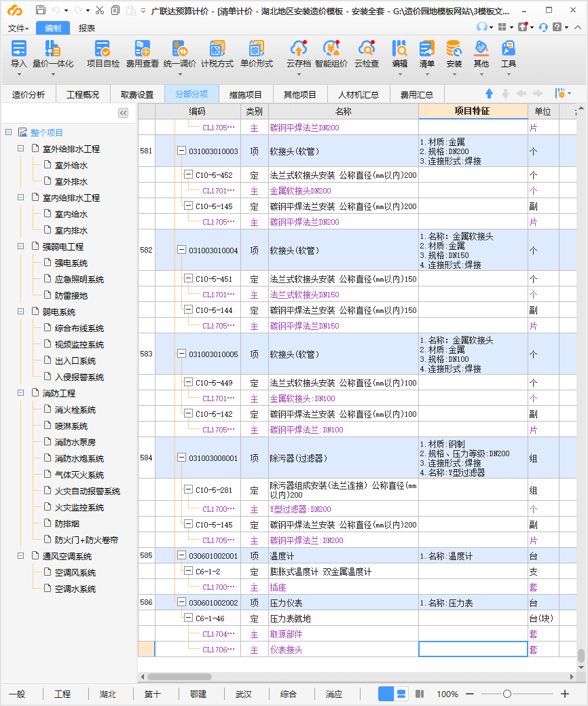
Task: Switch to the 措施项目 tab
Action: click(x=245, y=94)
